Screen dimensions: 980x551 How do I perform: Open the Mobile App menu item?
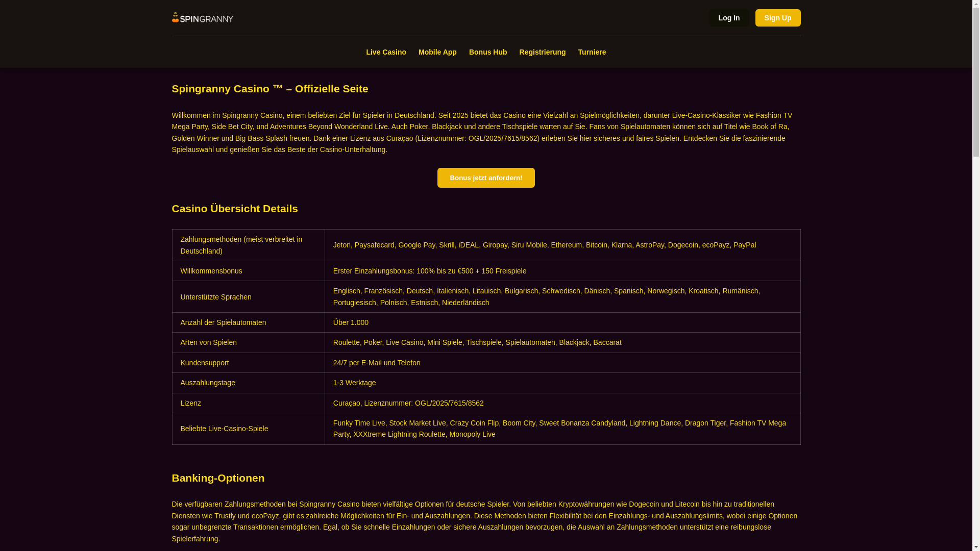coord(437,52)
